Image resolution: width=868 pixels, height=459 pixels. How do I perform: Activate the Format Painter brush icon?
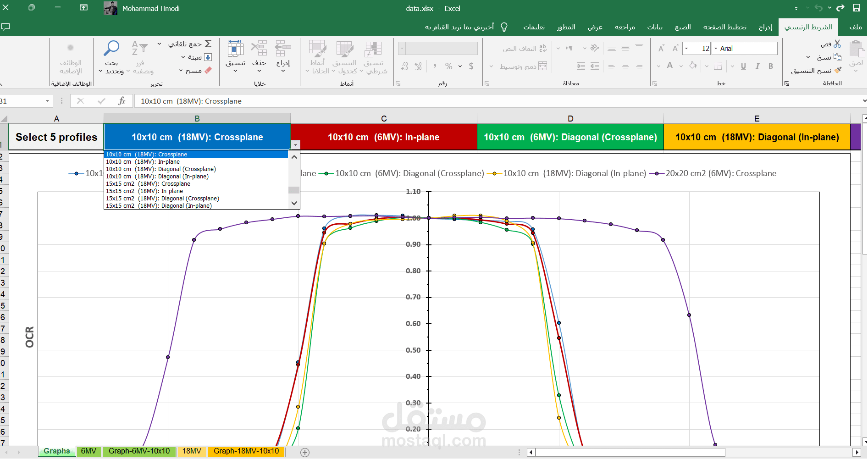(838, 70)
